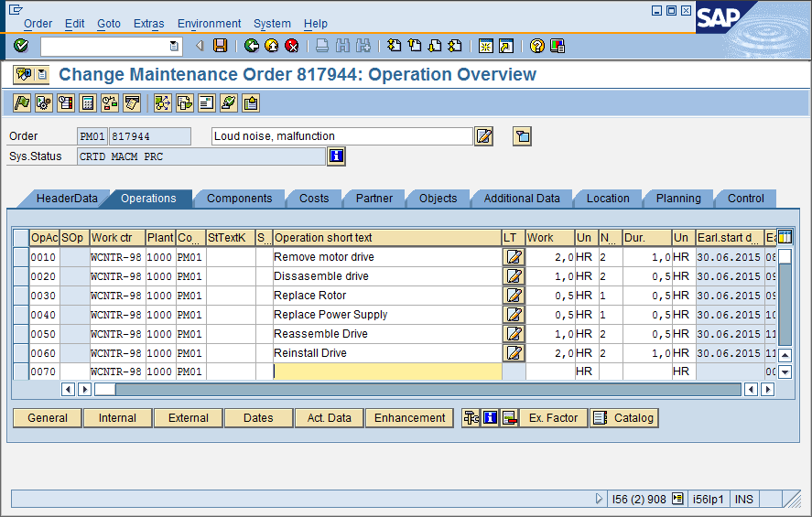Save the order with the diskette icon

coord(220,46)
